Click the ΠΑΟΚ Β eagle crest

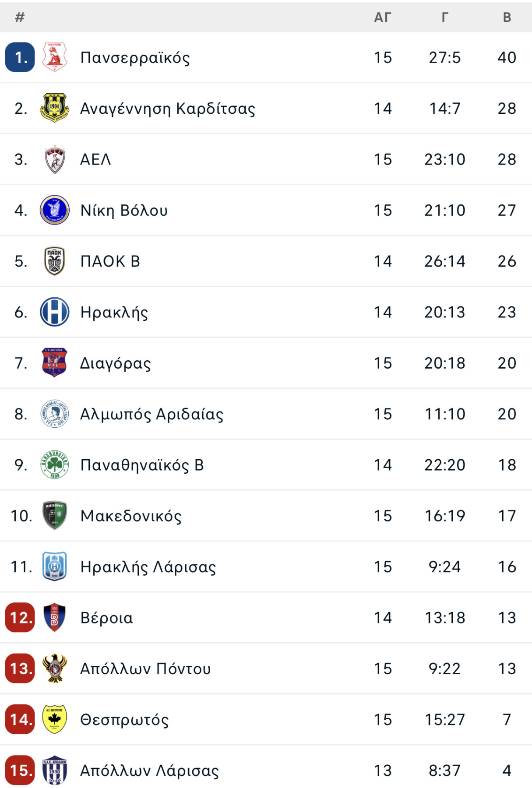[54, 261]
